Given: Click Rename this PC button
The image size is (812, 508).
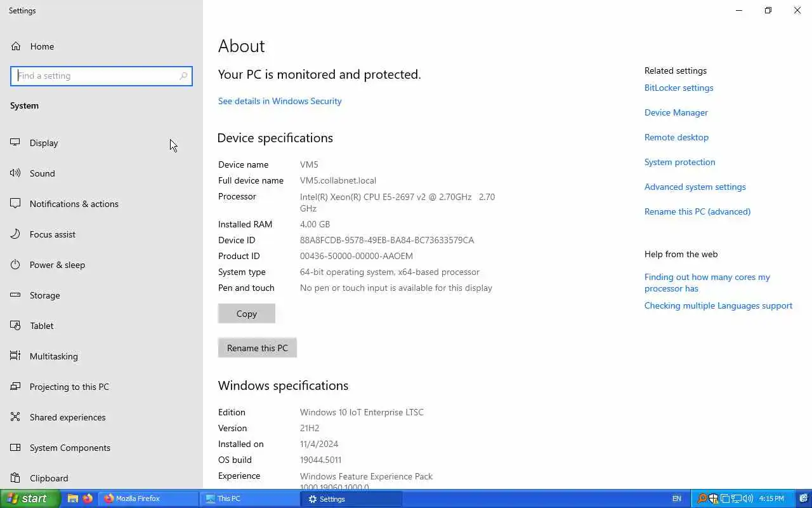Looking at the screenshot, I should [258, 348].
